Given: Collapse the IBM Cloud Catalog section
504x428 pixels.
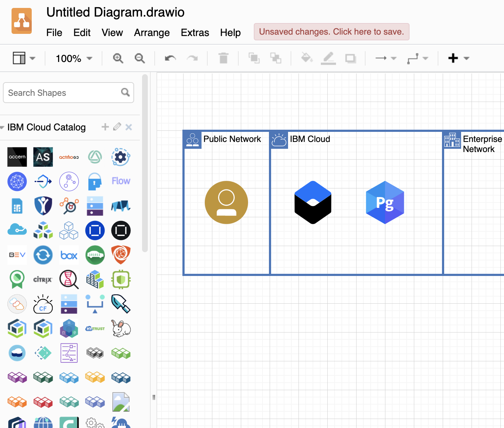Looking at the screenshot, I should 3,128.
